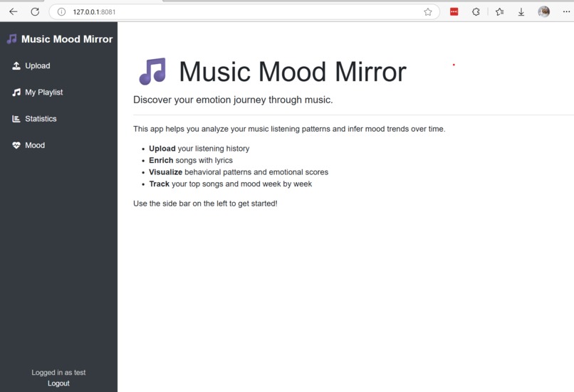Open the Upload menu label
Screen dimensions: 574x392
point(38,66)
